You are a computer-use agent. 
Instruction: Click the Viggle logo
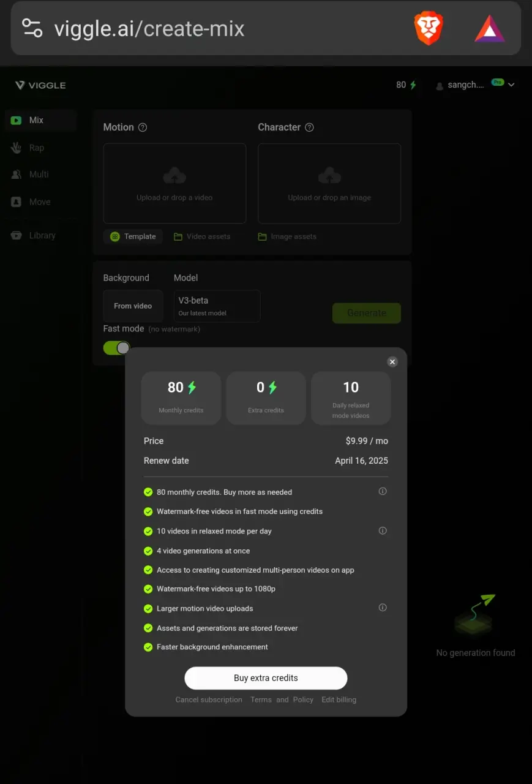point(40,85)
